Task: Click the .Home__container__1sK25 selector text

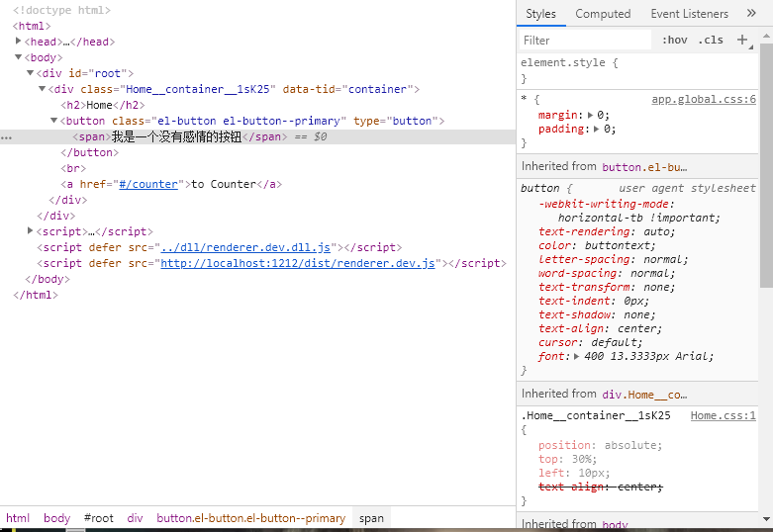Action: click(x=596, y=415)
